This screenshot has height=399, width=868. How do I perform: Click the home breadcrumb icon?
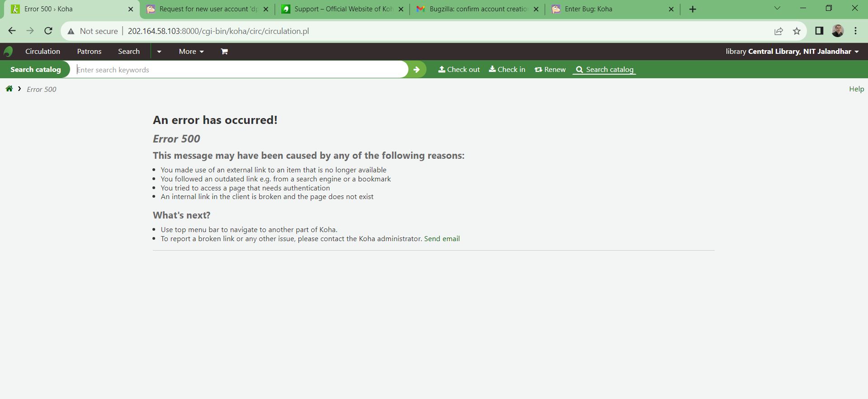pos(9,89)
